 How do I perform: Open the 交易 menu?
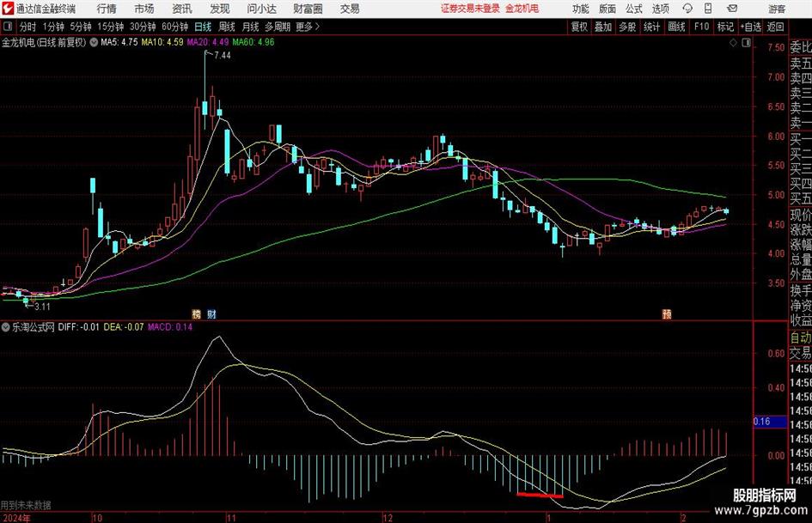pyautogui.click(x=350, y=9)
